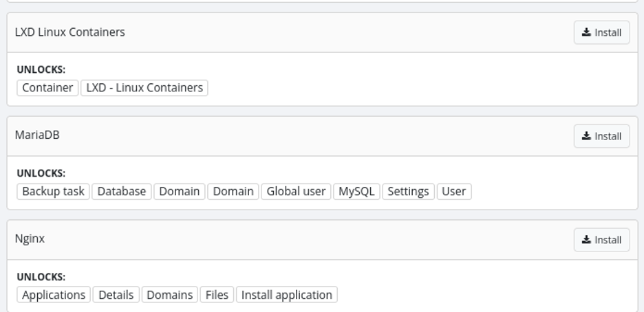This screenshot has width=644, height=312.
Task: Click the Global user tag
Action: coord(296,192)
